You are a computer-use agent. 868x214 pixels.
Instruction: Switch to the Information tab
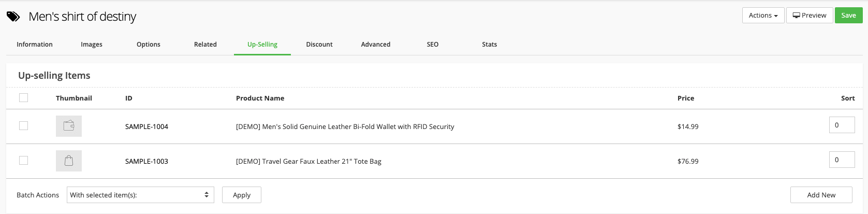tap(35, 45)
